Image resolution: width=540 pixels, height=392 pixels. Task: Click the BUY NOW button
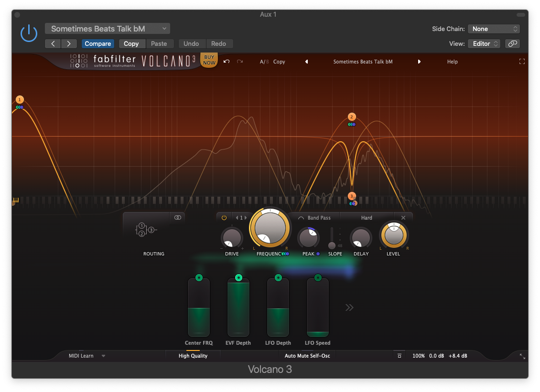point(209,60)
